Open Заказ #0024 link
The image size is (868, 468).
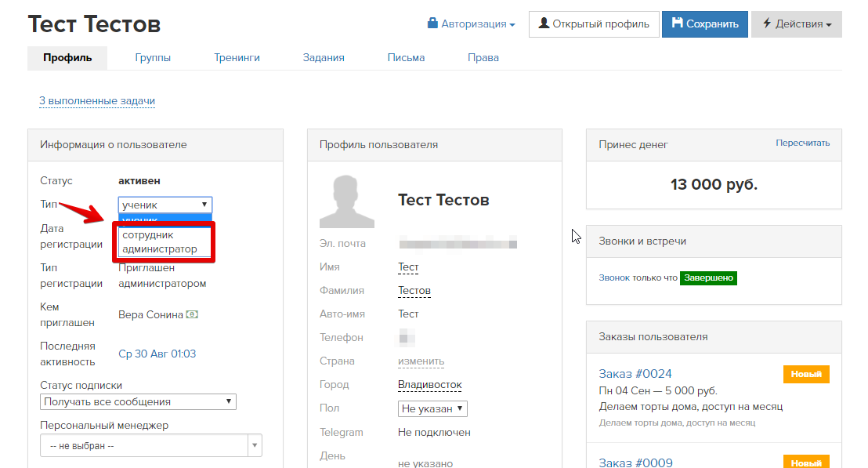(x=635, y=374)
